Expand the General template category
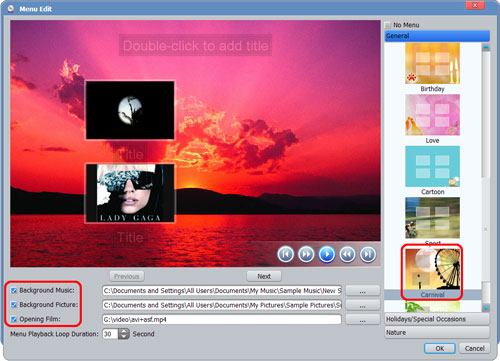Viewport: 500px width, 361px height. tap(437, 36)
